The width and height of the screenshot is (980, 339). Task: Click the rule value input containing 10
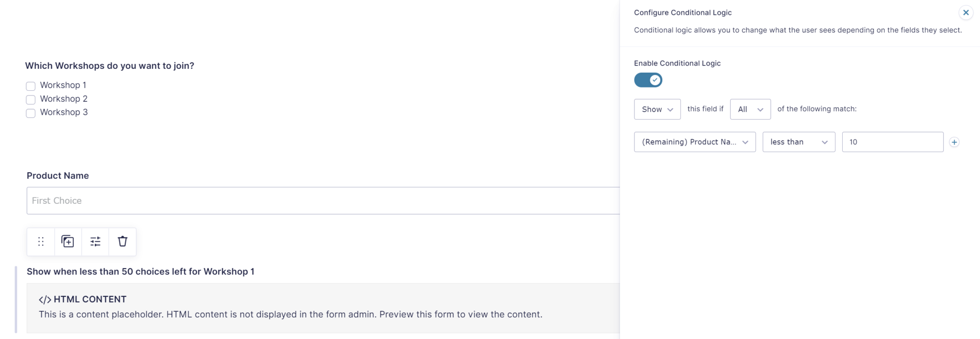point(892,142)
